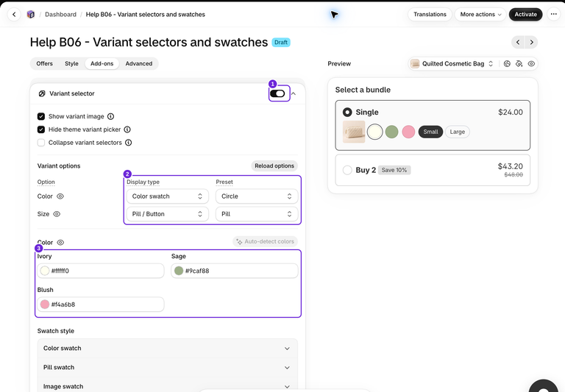Open Color Display type dropdown (Color swatch)
The image size is (565, 392).
tap(168, 196)
